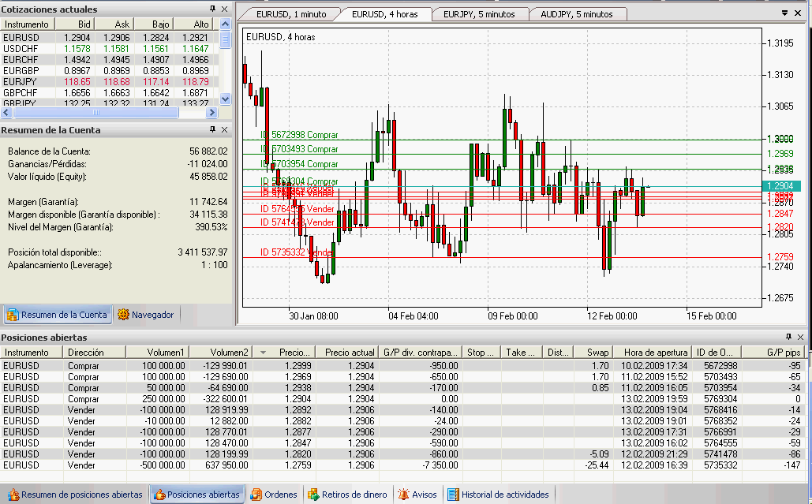Screen dimensions: 812x504
Task: Switch to EURJPY, 5 minutos chart tab
Action: point(479,14)
